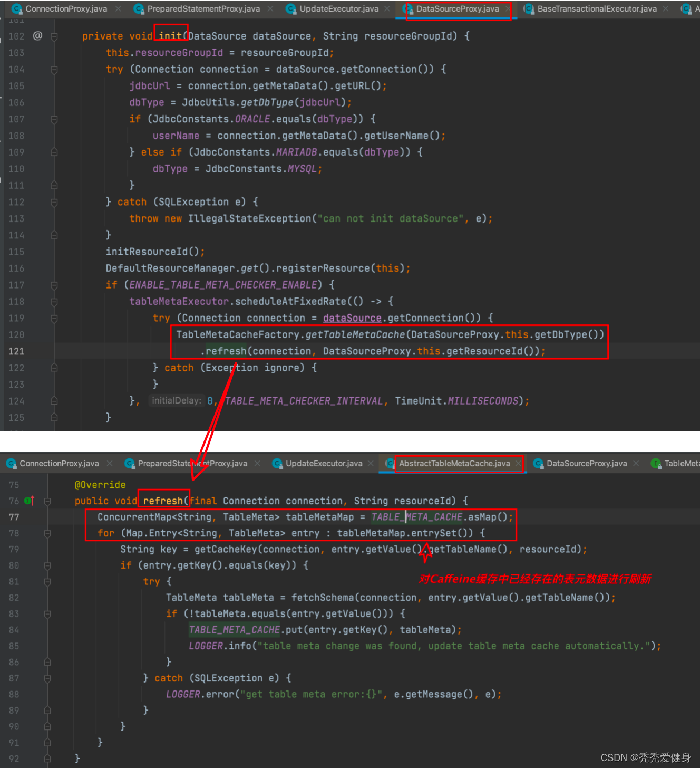This screenshot has height=768, width=700.
Task: Close ConnectionProxy.java tab in DataSourceProxy editor window
Action: 119,9
